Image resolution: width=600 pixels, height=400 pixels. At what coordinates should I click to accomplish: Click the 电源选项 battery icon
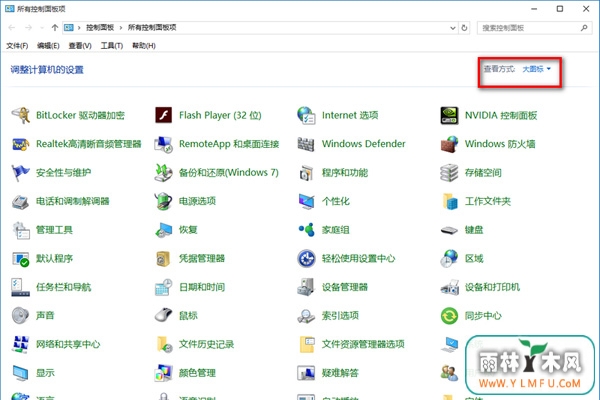click(x=163, y=201)
